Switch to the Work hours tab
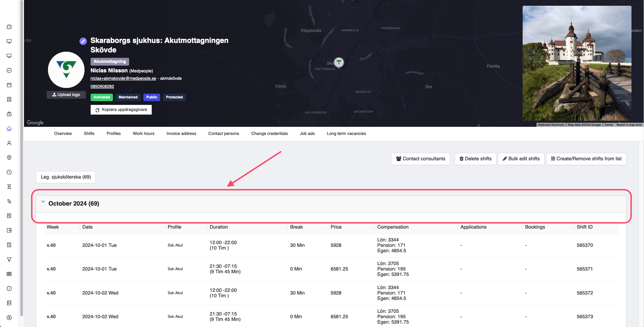Screen dimensions: 644x327 tap(143, 134)
